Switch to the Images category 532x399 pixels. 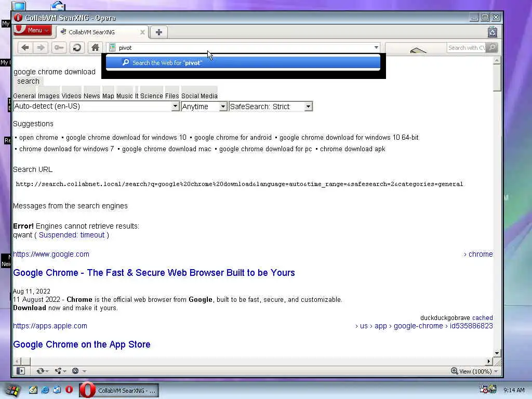point(48,96)
